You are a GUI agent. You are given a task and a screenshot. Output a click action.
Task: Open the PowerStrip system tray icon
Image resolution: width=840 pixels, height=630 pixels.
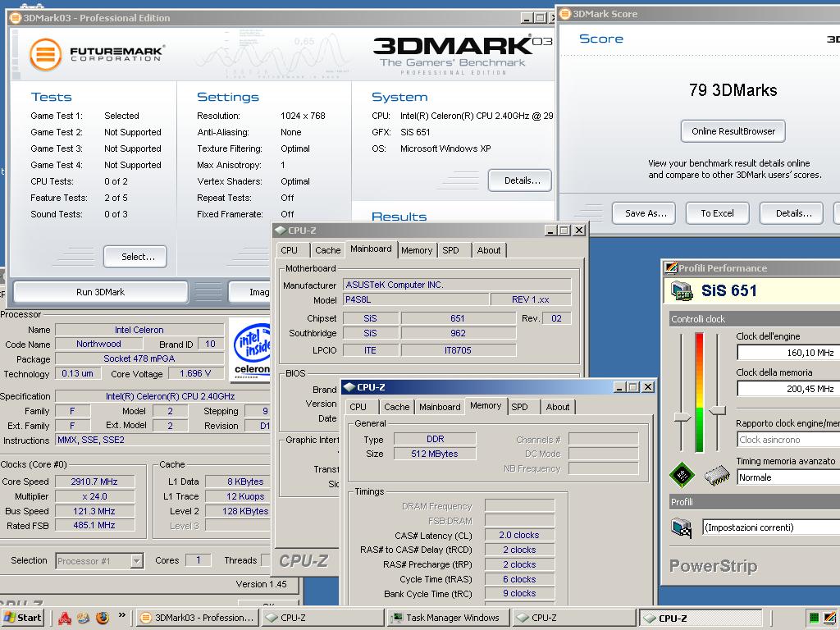coord(830,618)
